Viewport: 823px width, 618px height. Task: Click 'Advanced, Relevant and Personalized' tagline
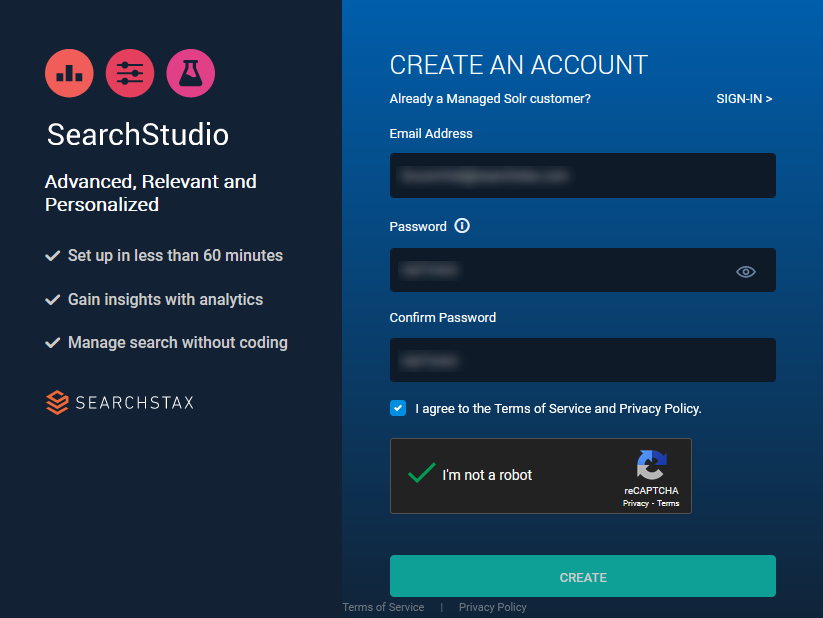click(151, 193)
